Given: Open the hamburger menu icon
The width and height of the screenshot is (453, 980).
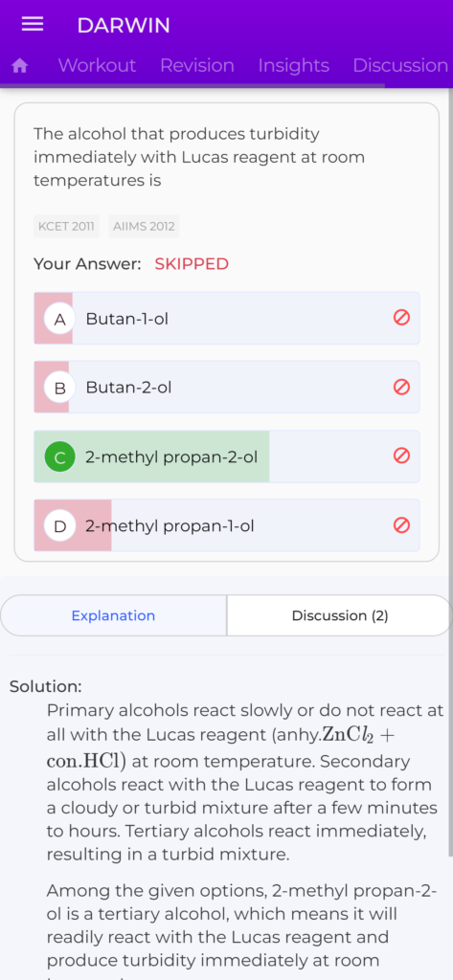Looking at the screenshot, I should (x=33, y=24).
